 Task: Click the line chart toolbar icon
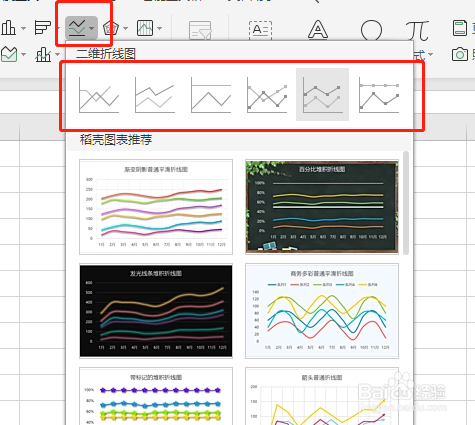click(77, 28)
